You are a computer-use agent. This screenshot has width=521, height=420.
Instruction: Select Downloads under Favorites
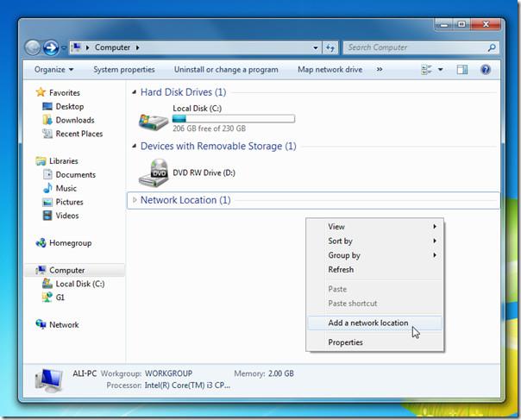[x=75, y=120]
